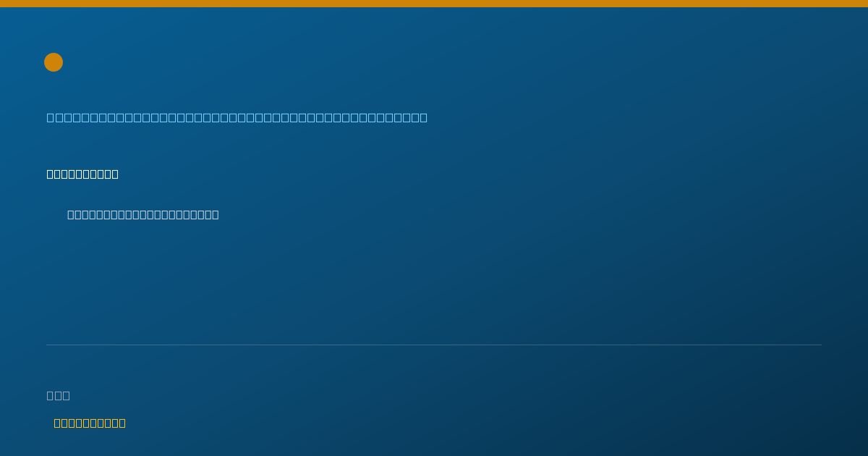Image resolution: width=868 pixels, height=456 pixels.
Task: Select the light-blue placeholder-box text row
Action: (237, 117)
